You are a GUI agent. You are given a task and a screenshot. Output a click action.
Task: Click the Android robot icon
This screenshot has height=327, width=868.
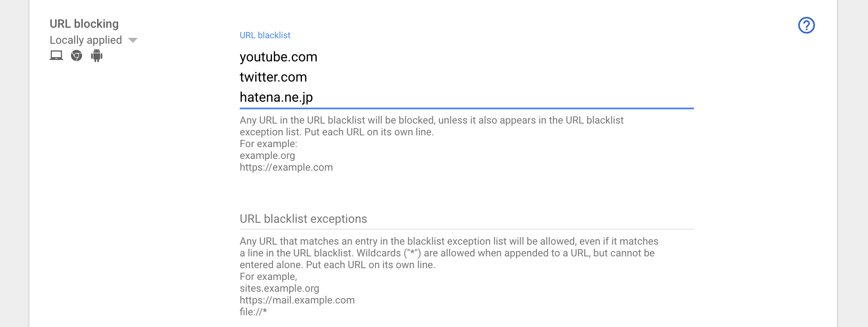point(97,55)
